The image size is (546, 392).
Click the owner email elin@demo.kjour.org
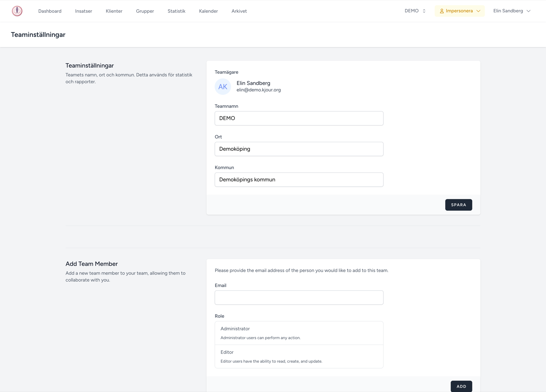pyautogui.click(x=259, y=90)
